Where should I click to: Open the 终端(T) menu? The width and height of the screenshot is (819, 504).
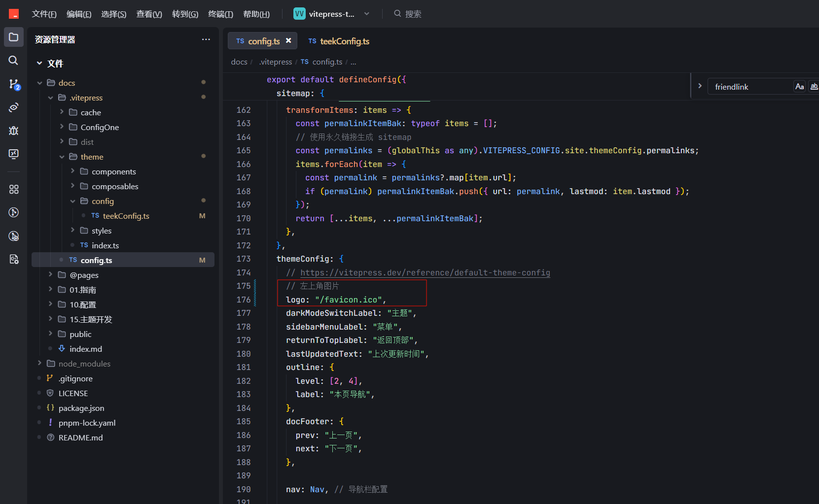(x=220, y=14)
